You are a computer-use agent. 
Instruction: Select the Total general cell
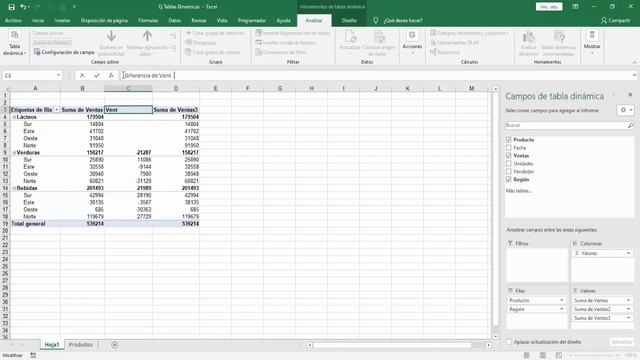tap(35, 224)
